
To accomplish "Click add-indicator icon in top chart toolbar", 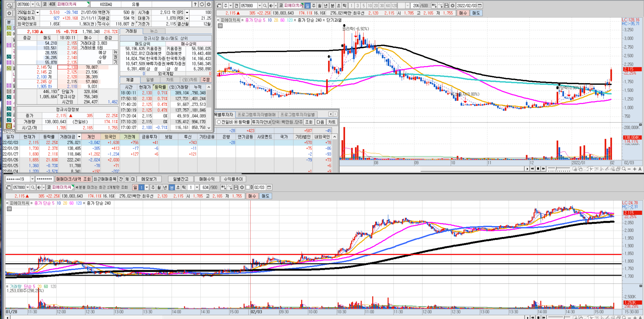I will [440, 6].
